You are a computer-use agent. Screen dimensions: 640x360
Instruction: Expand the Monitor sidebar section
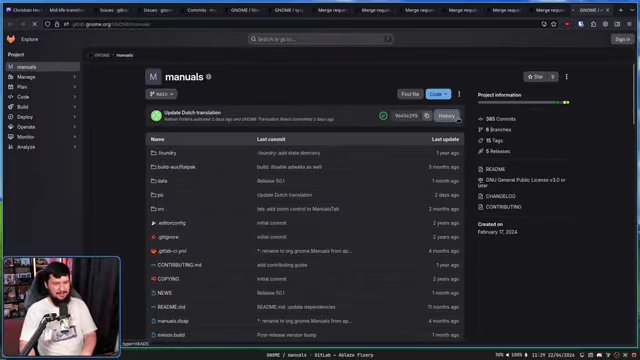point(42,137)
